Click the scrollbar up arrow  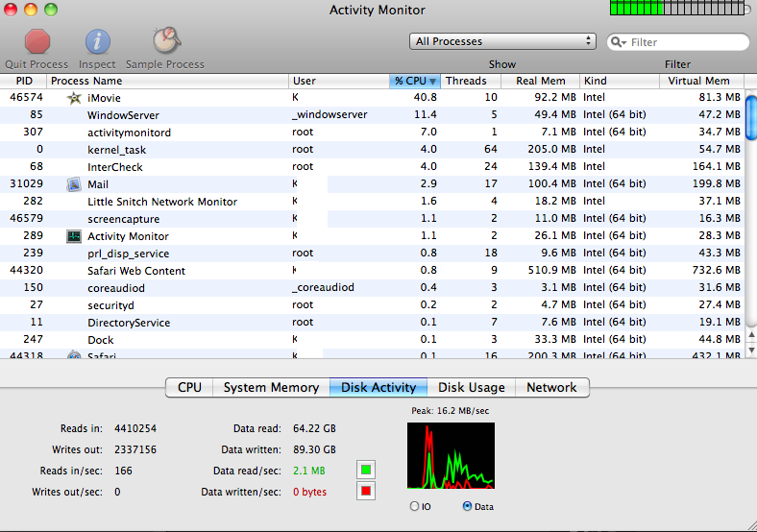(x=751, y=334)
